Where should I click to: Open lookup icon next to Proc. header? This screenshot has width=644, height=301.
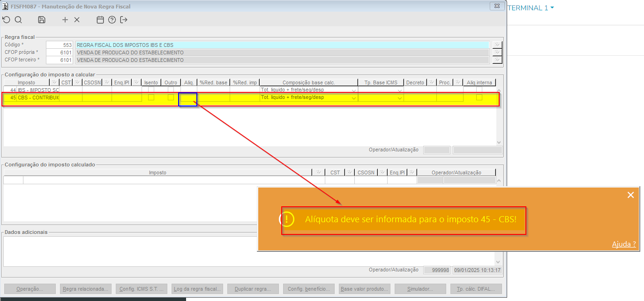point(458,83)
